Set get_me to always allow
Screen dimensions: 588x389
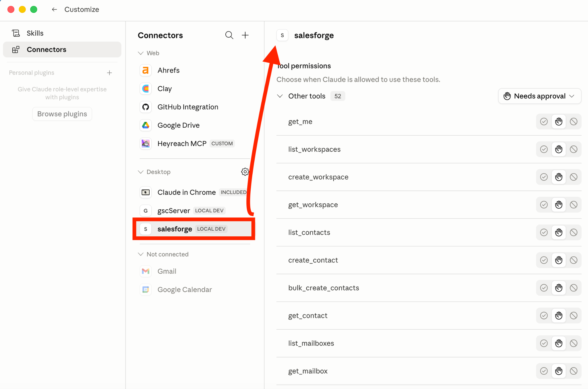coord(544,122)
